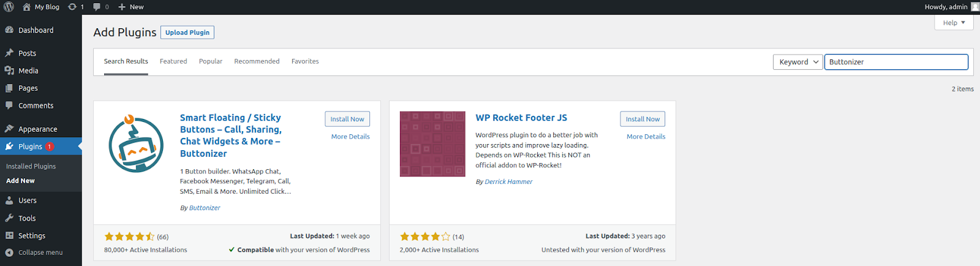Click the Upload Plugin button
The width and height of the screenshot is (980, 266).
187,32
